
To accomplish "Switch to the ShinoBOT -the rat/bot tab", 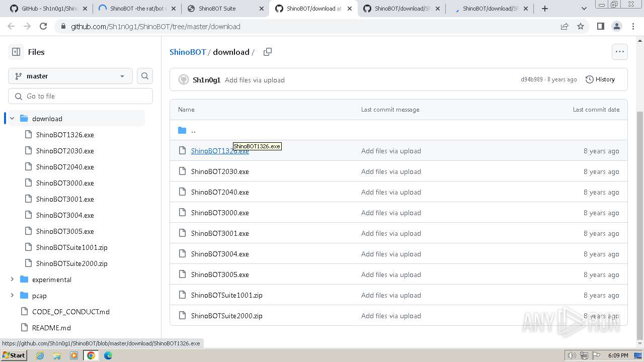I will [x=136, y=9].
